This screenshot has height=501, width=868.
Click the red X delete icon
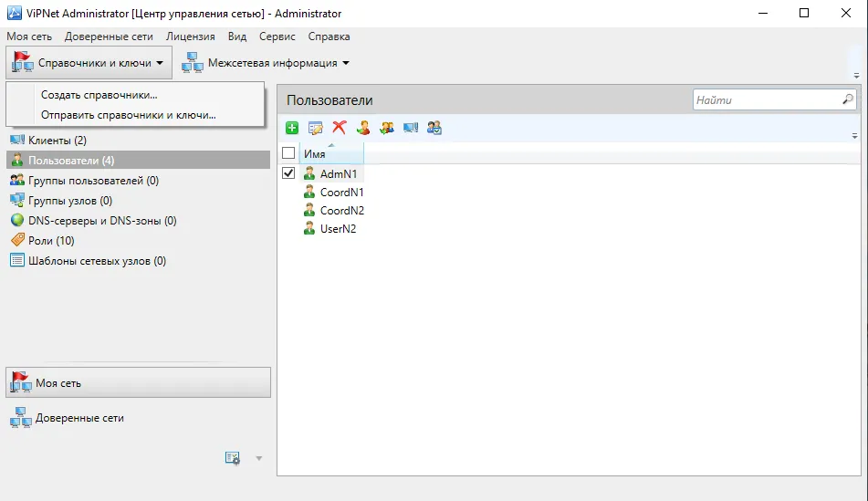coord(340,128)
